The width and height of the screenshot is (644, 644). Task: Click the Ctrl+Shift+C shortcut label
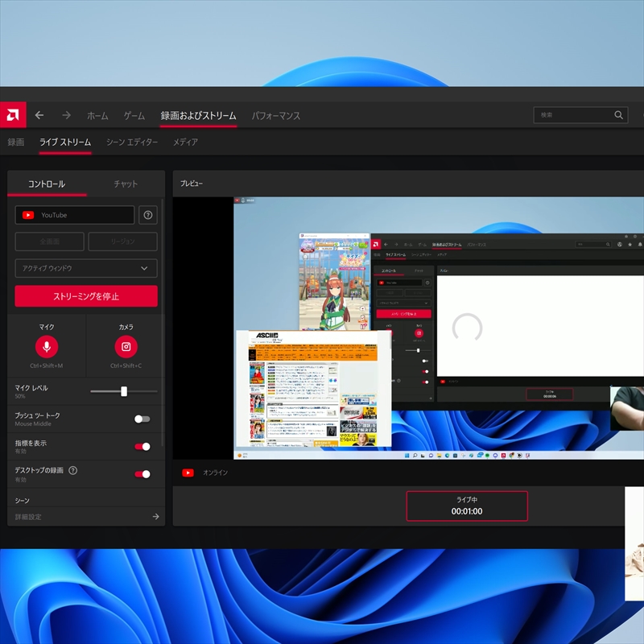[x=126, y=365]
